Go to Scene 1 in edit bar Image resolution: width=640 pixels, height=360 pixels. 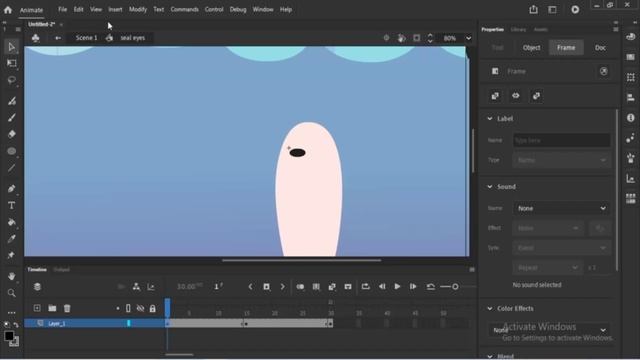pos(87,38)
